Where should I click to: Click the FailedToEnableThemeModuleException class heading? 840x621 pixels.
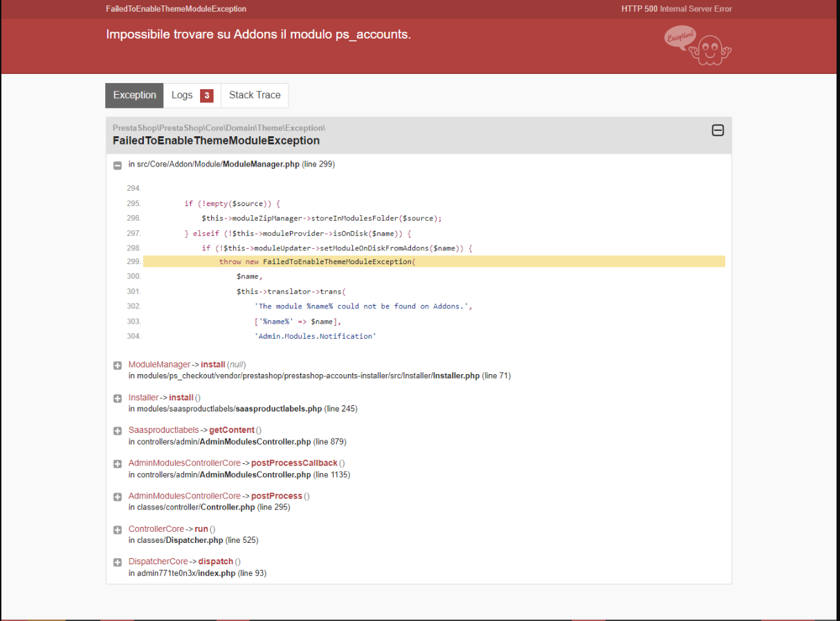[x=216, y=140]
